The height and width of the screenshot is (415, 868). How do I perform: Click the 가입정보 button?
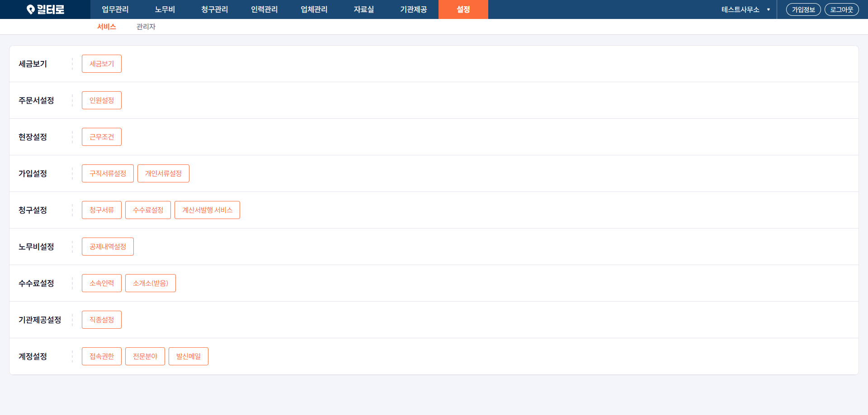point(803,9)
